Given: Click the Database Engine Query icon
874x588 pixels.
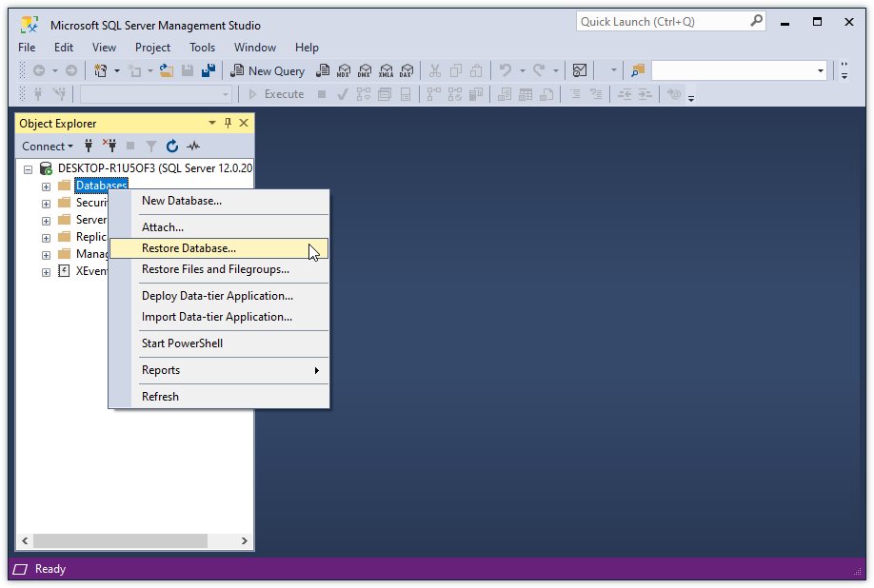Looking at the screenshot, I should pos(323,70).
